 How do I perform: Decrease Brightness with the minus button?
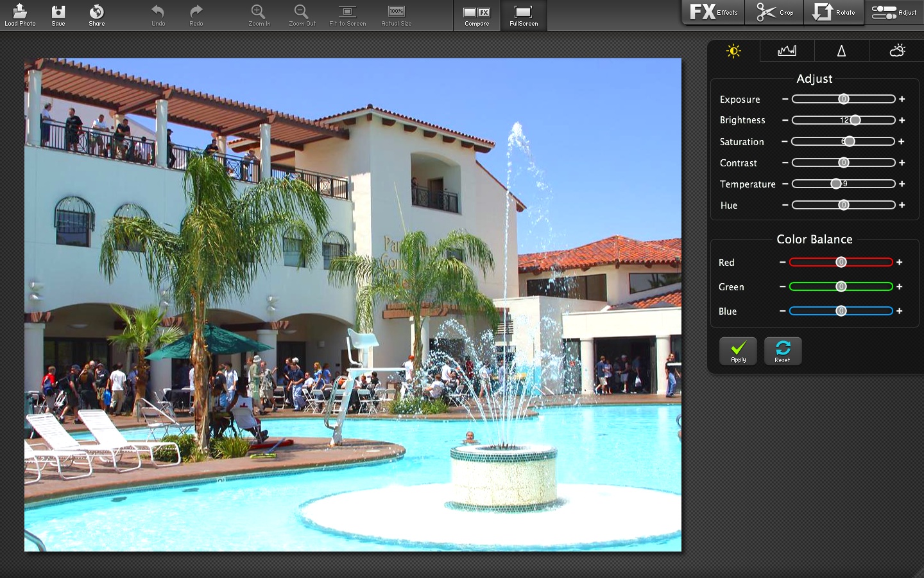tap(785, 120)
